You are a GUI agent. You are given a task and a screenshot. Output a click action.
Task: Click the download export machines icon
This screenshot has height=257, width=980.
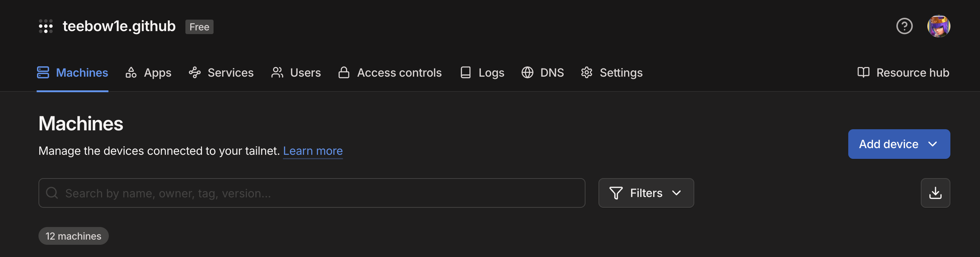[935, 193]
